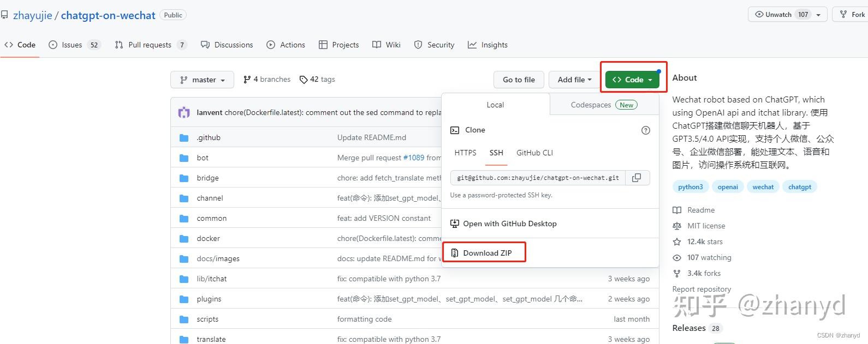Click the branches icon beside 4 branches
The width and height of the screenshot is (868, 344).
click(247, 80)
